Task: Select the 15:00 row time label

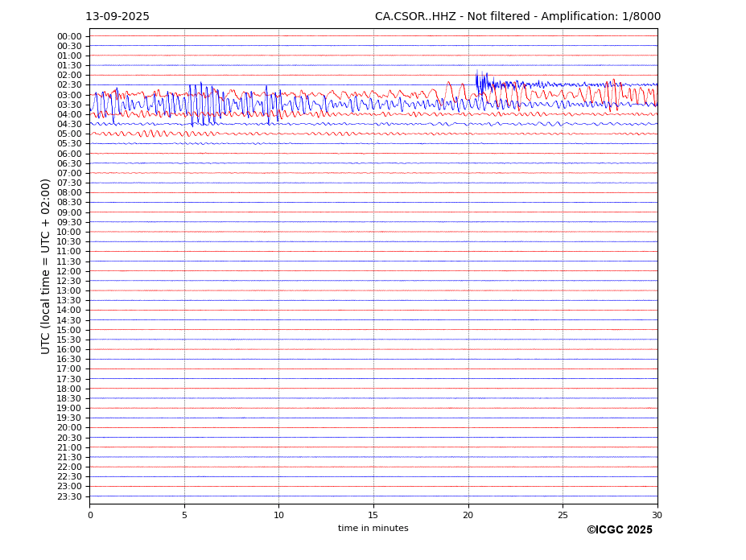Action: click(69, 331)
